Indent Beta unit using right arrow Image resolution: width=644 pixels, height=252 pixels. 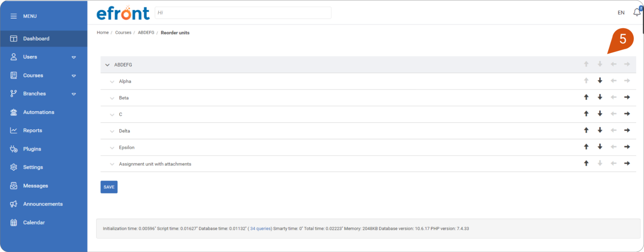point(627,97)
